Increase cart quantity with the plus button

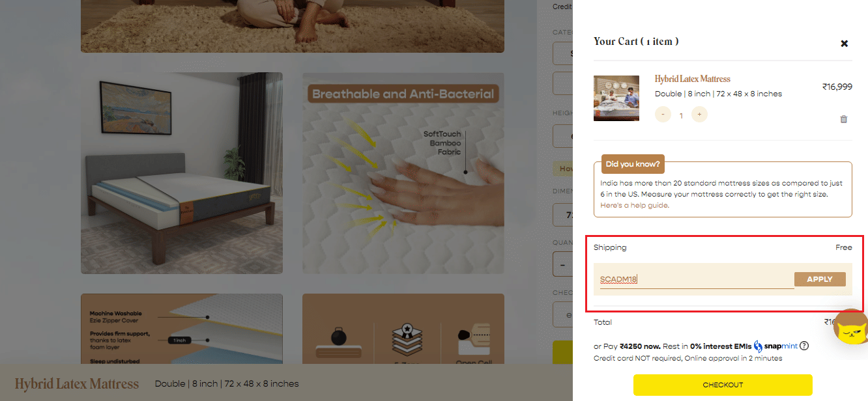[x=699, y=115]
